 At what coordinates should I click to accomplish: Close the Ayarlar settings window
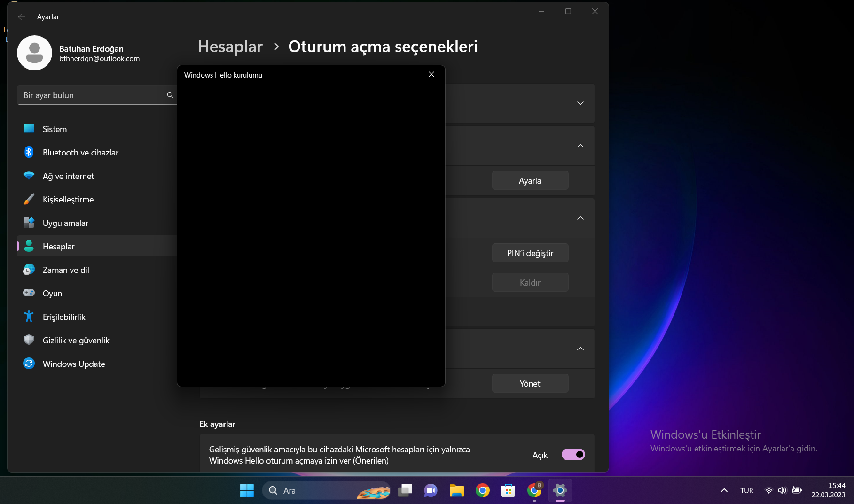click(x=595, y=11)
